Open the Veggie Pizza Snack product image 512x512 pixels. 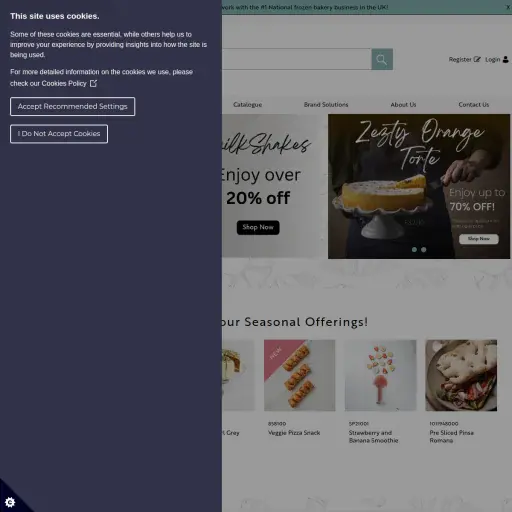(300, 375)
